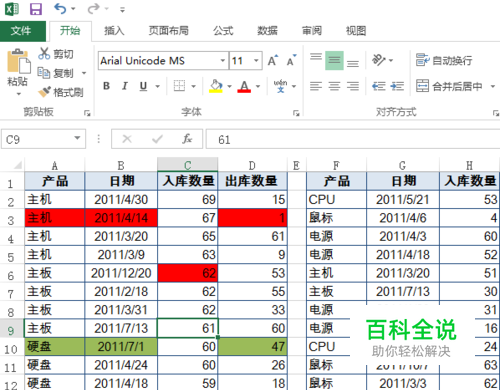Click the Undo arrow icon
This screenshot has height=390, width=500.
60,9
